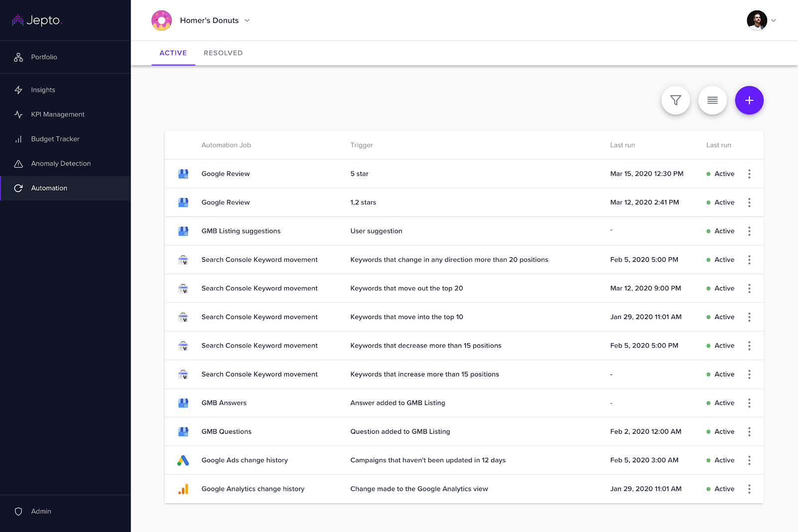The image size is (798, 532).
Task: Click trigger 'Campaigns that haven't been updated in 12 days'
Action: click(x=428, y=460)
